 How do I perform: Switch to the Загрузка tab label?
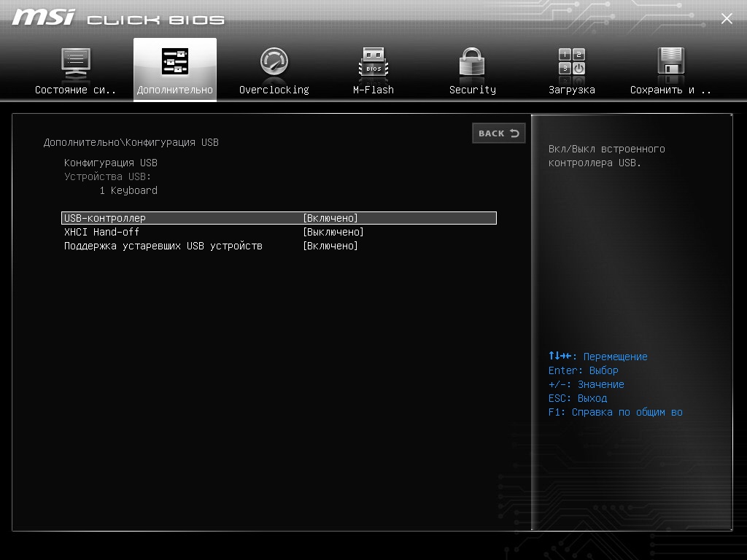(572, 90)
